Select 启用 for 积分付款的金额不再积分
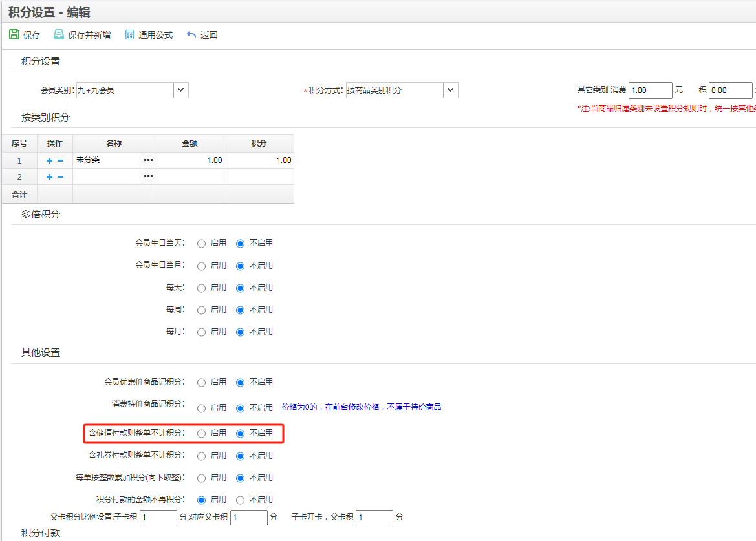This screenshot has width=756, height=541. 202,500
